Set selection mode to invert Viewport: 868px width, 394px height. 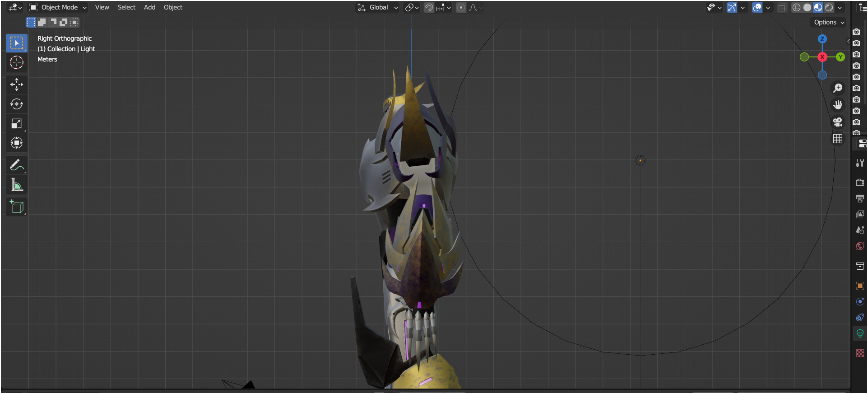[x=63, y=22]
